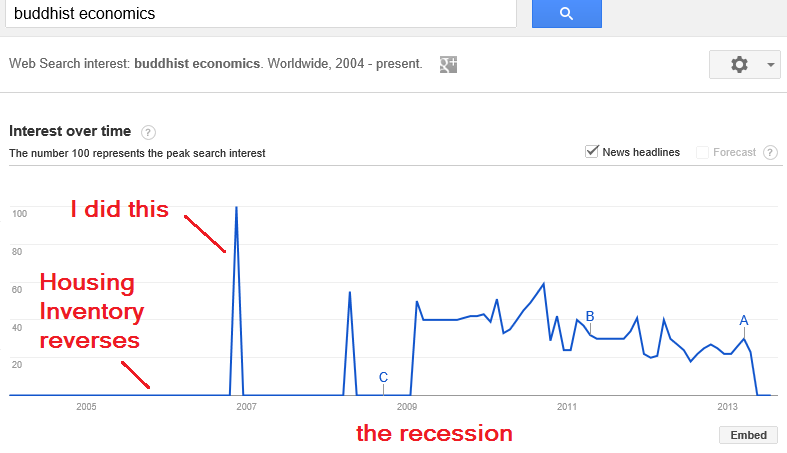This screenshot has width=787, height=453.
Task: Click the Google+ share icon
Action: click(x=448, y=64)
